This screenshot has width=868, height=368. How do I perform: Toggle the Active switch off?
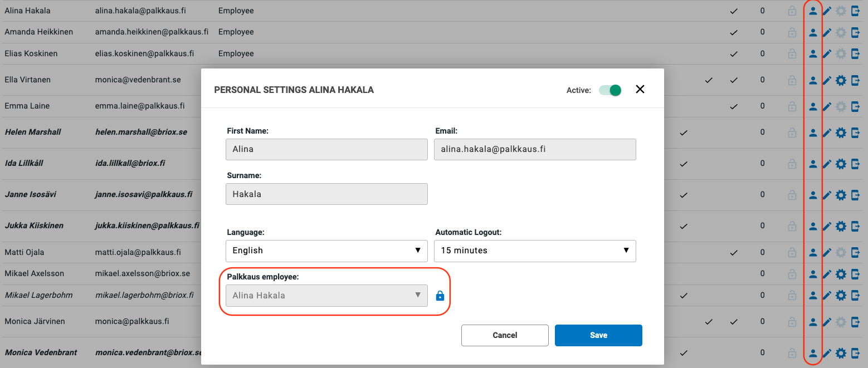point(610,90)
